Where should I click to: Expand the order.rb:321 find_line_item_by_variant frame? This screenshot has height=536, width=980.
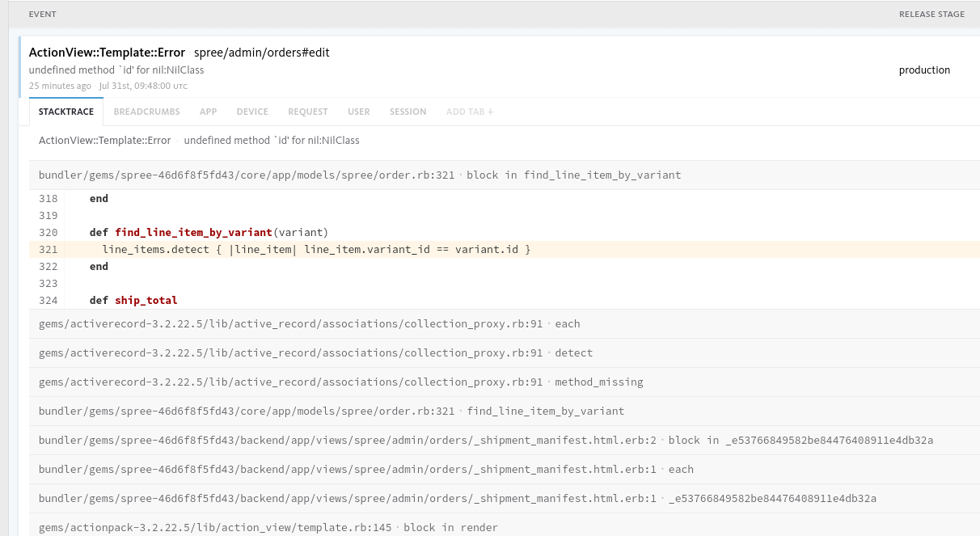point(505,411)
